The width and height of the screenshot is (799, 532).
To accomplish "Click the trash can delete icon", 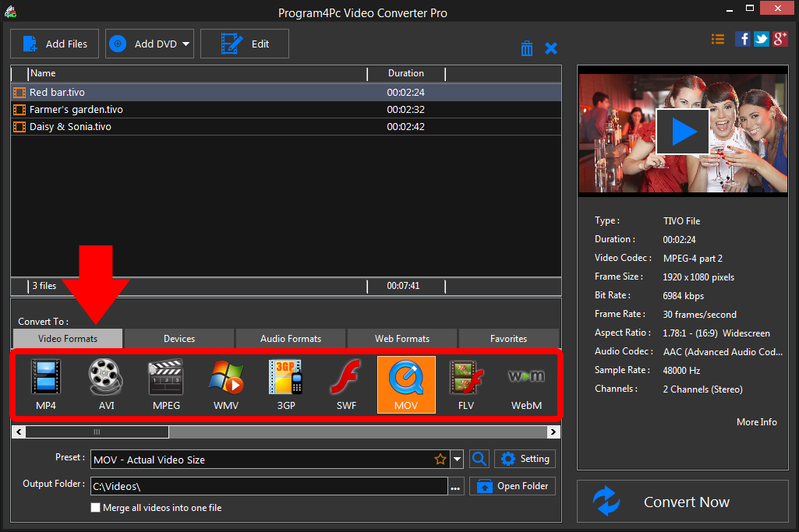I will click(527, 48).
